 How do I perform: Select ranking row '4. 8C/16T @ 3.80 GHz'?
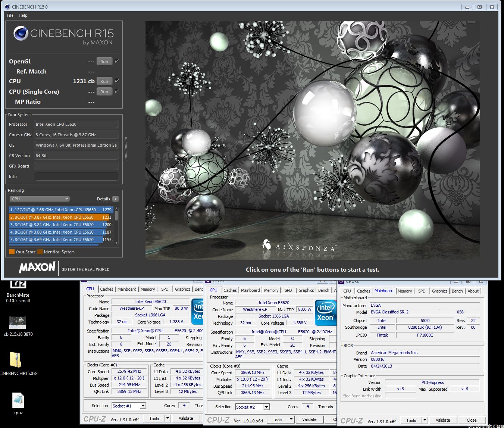61,232
